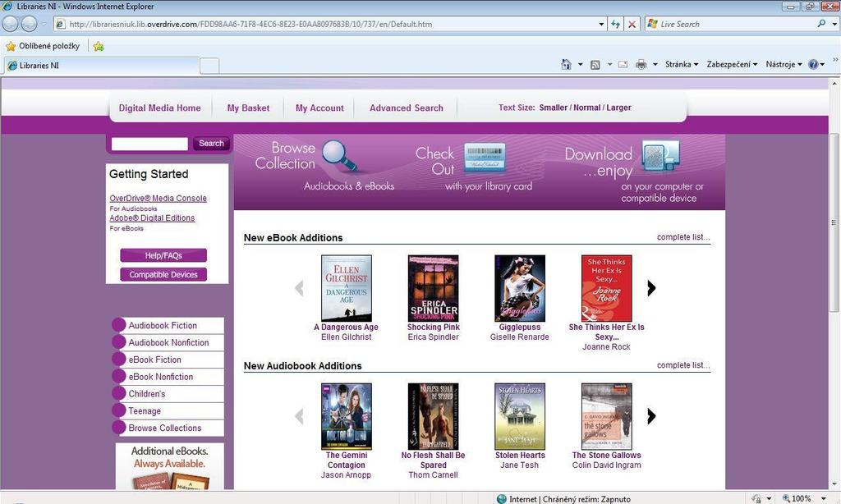Viewport: 841px width, 504px height.
Task: Open the Live Search provider dropdown
Action: [834, 24]
